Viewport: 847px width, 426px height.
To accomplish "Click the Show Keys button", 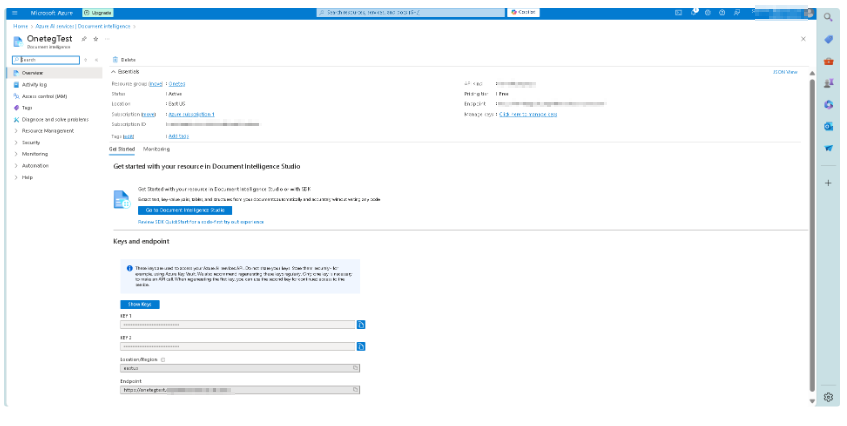I will [138, 303].
